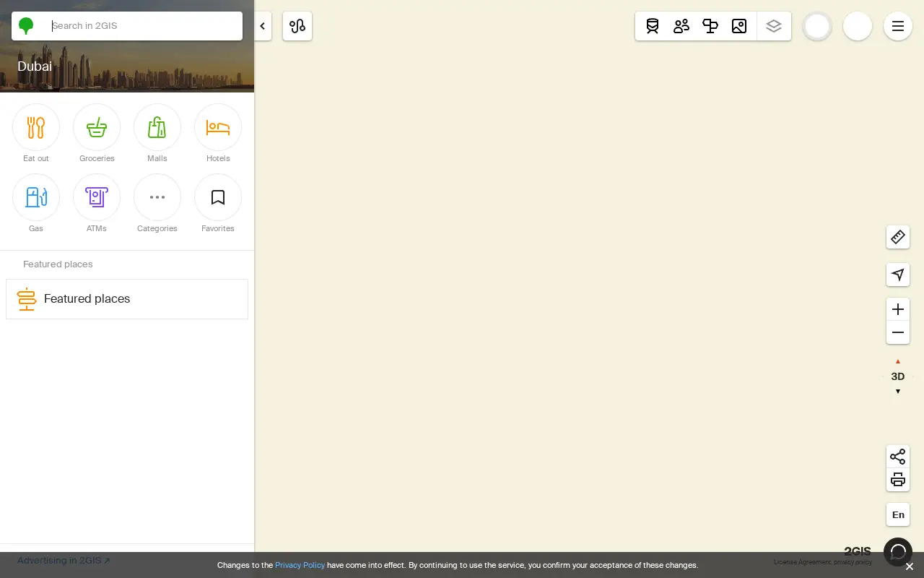Tilt map with black down arrow
924x578 pixels.
pyautogui.click(x=898, y=392)
